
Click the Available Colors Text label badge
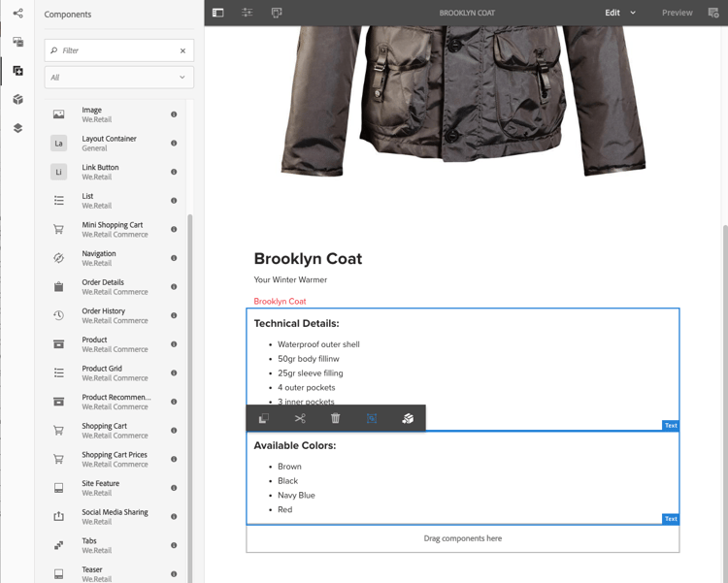coord(671,519)
